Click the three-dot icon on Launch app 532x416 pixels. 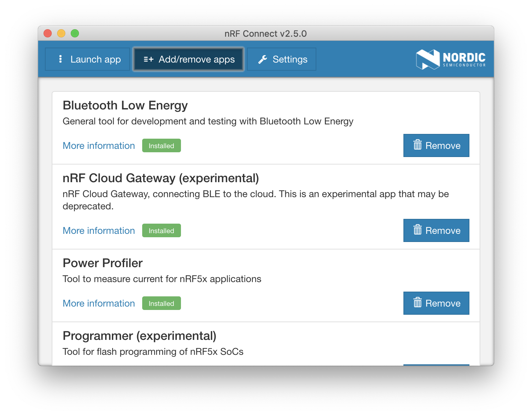(61, 59)
